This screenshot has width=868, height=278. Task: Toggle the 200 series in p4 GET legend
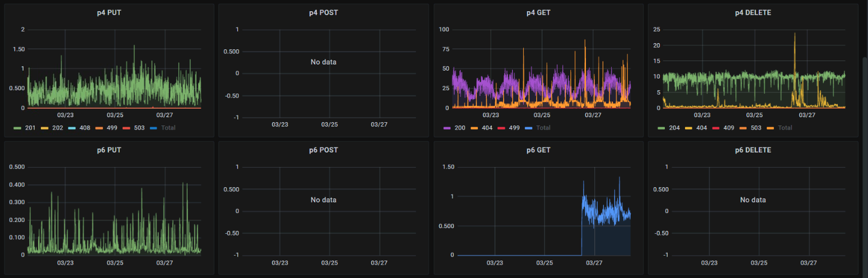click(460, 128)
